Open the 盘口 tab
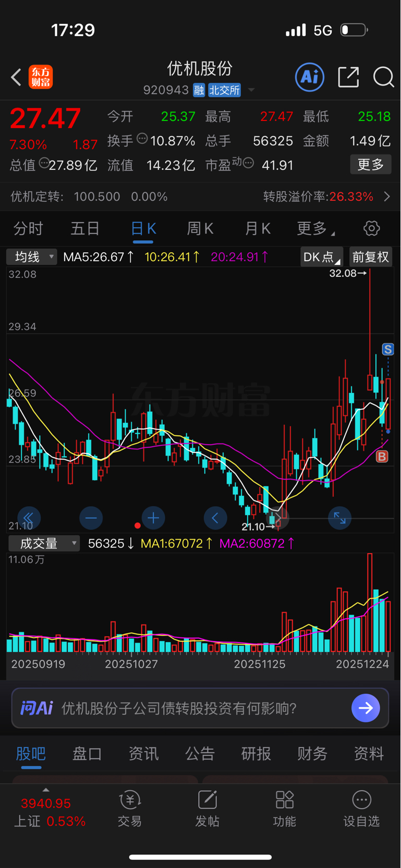The height and width of the screenshot is (868, 401). [87, 753]
